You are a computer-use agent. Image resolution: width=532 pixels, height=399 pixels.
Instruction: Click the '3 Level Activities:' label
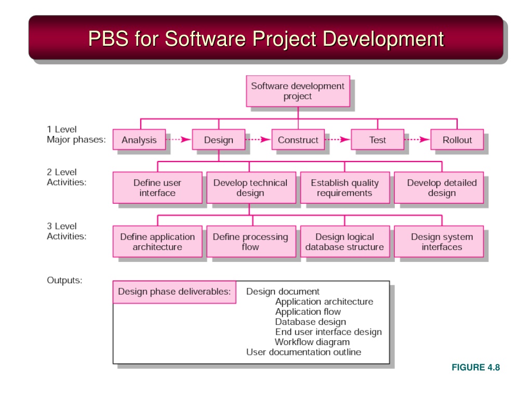(66, 231)
